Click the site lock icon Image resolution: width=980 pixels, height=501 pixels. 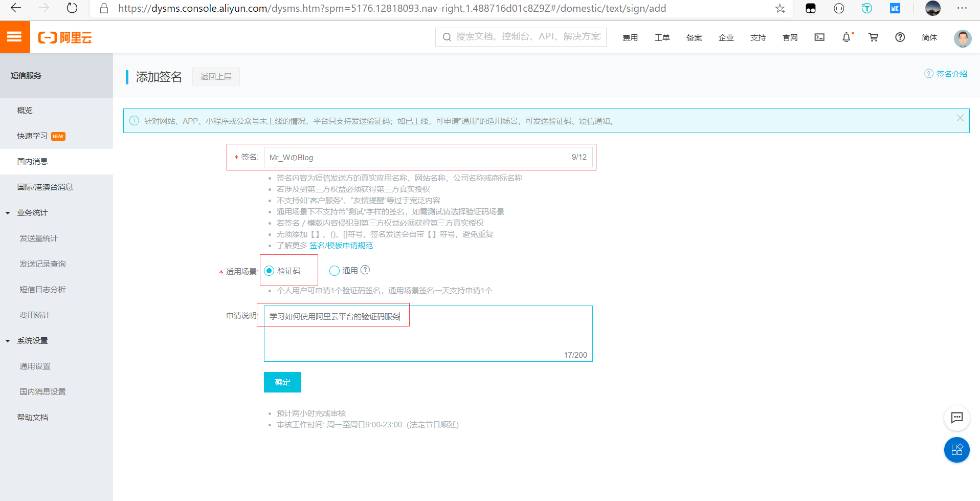tap(104, 8)
